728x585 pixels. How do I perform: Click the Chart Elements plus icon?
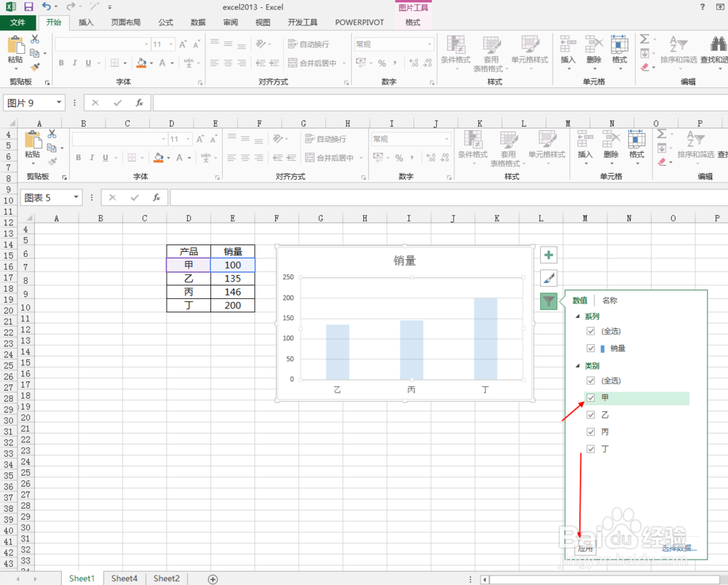click(548, 255)
